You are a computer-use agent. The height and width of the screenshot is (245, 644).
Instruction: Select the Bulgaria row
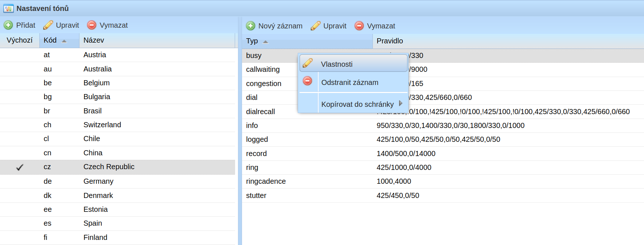coord(117,97)
